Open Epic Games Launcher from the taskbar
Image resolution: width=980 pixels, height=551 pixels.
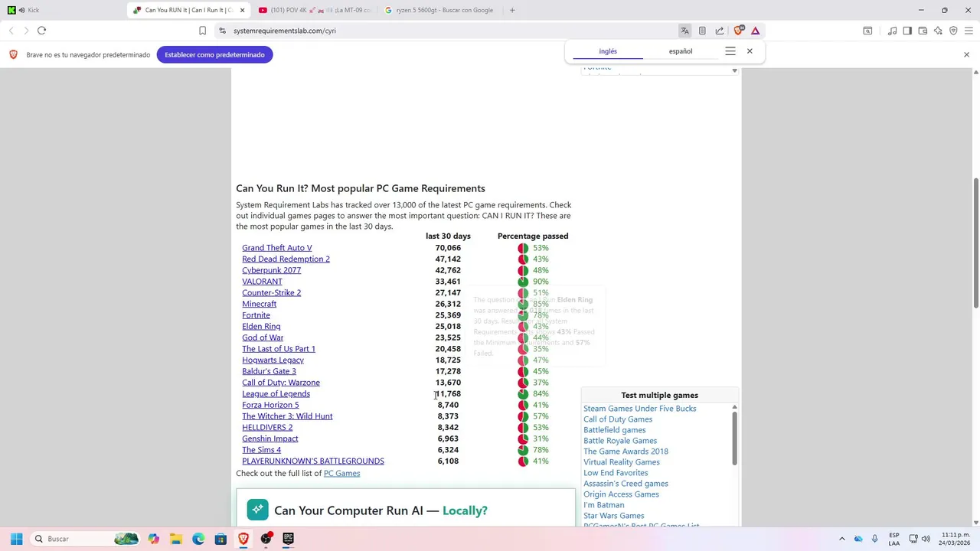[x=288, y=539]
